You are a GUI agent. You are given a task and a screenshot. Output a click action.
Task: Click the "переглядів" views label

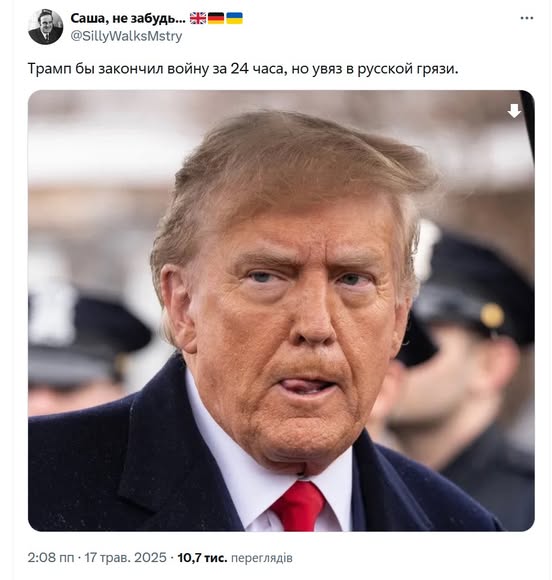point(262,558)
